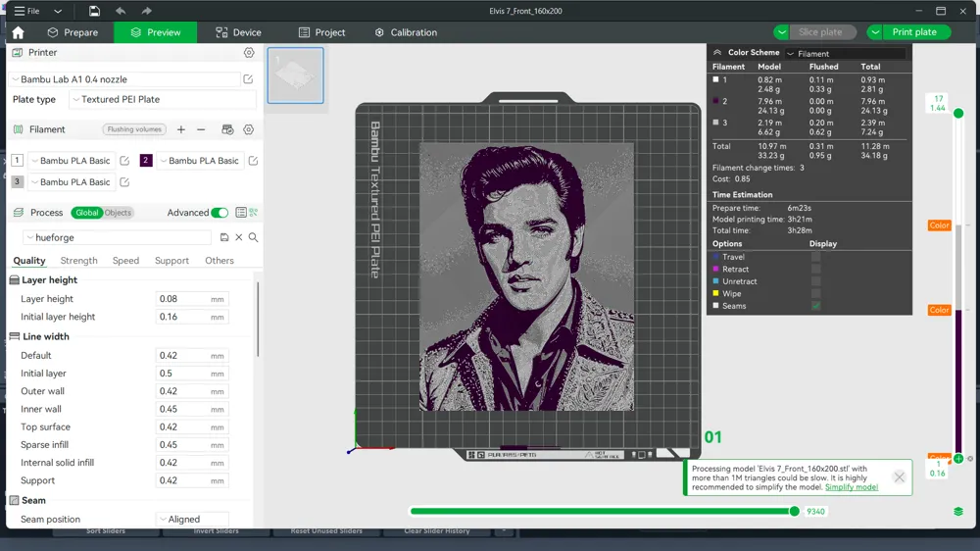
Task: Switch to the Prepare tab
Action: point(73,32)
